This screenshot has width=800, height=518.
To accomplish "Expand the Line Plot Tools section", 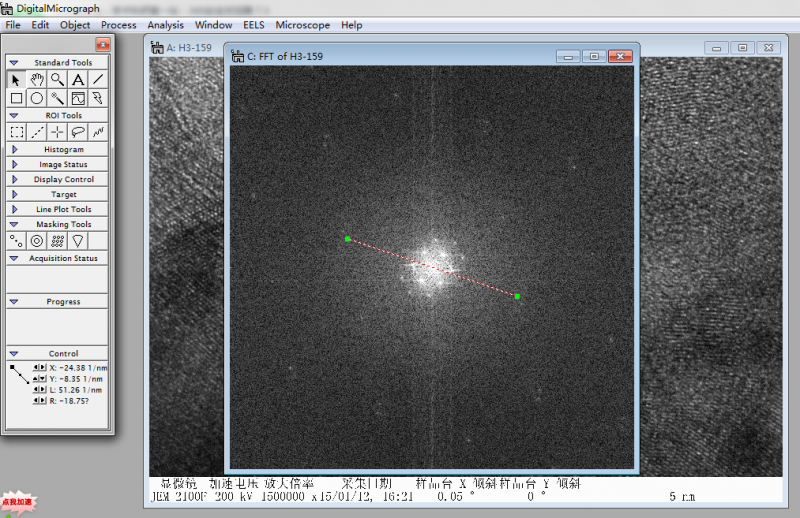I will pos(14,209).
